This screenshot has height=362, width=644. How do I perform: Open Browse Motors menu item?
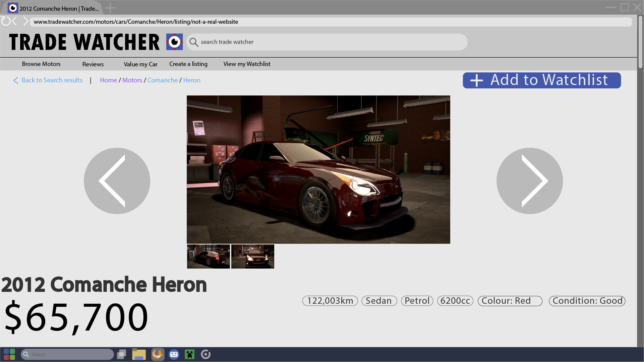coord(41,64)
